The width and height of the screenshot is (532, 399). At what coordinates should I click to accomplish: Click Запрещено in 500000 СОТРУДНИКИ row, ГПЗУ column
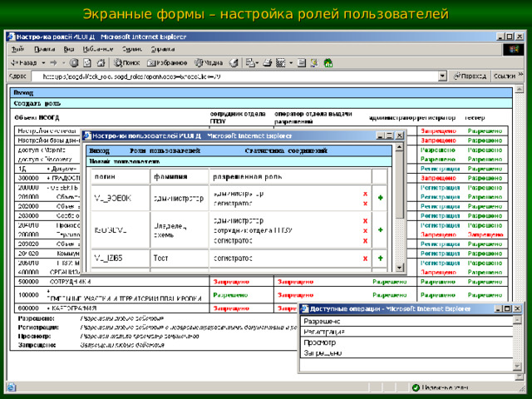(231, 282)
